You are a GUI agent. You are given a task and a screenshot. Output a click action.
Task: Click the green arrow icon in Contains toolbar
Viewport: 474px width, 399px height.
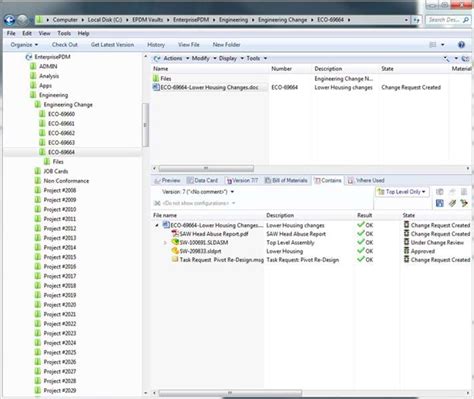click(464, 203)
